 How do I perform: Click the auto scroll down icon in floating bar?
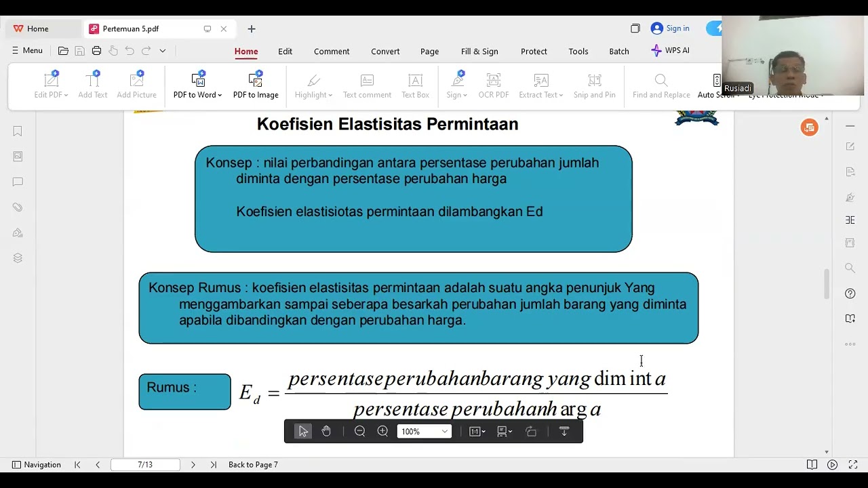pos(564,431)
